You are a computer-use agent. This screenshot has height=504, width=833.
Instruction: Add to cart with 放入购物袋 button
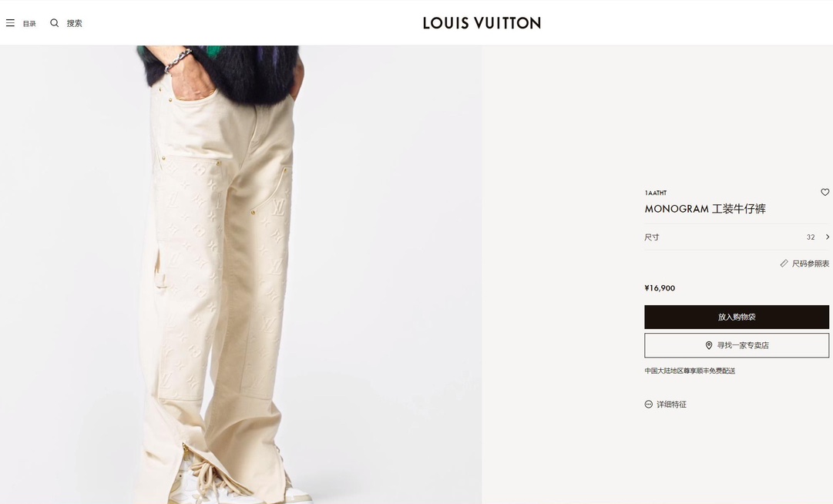737,317
